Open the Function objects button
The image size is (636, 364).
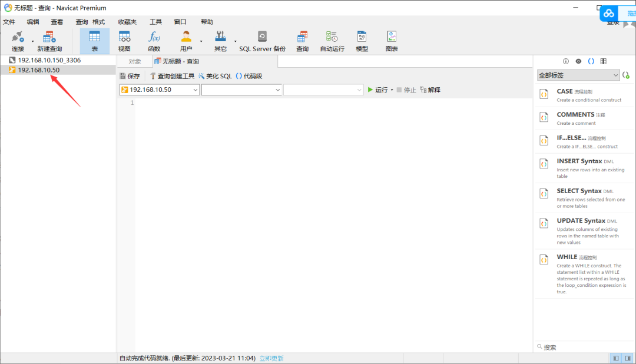[x=154, y=41]
